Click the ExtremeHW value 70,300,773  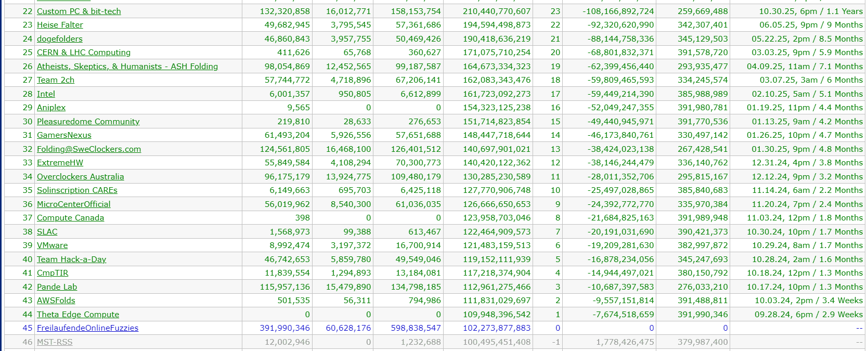click(418, 163)
